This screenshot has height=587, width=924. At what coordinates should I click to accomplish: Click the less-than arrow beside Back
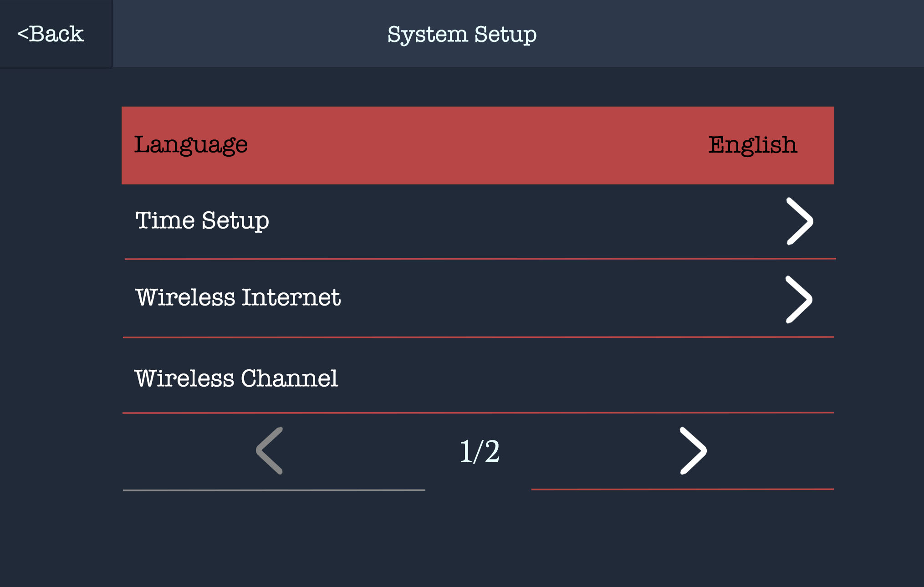tap(23, 34)
